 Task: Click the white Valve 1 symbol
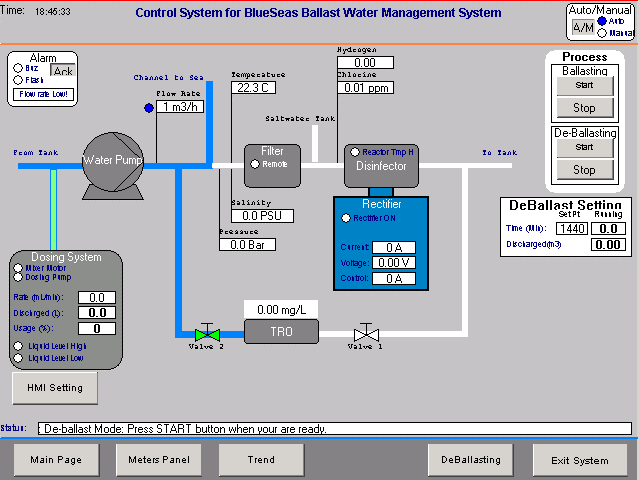tap(365, 333)
